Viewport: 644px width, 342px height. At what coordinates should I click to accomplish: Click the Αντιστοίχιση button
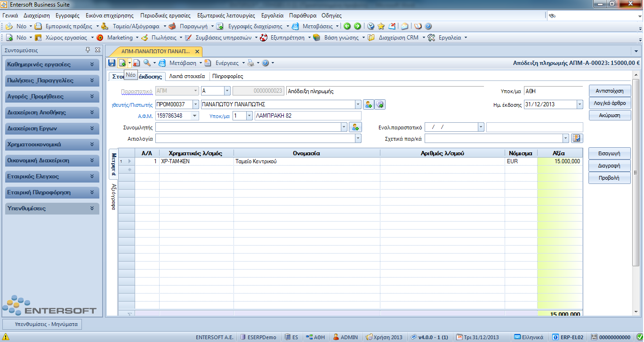[610, 91]
